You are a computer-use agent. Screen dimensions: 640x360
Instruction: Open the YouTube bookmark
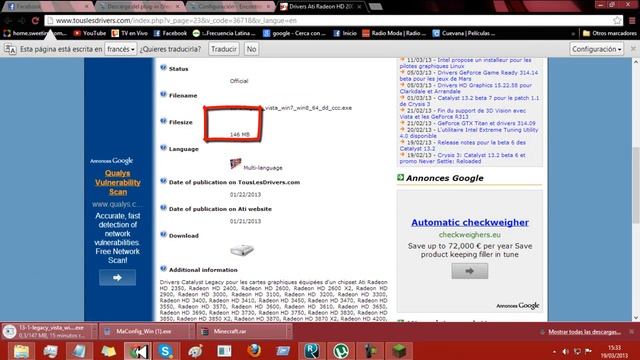89,33
